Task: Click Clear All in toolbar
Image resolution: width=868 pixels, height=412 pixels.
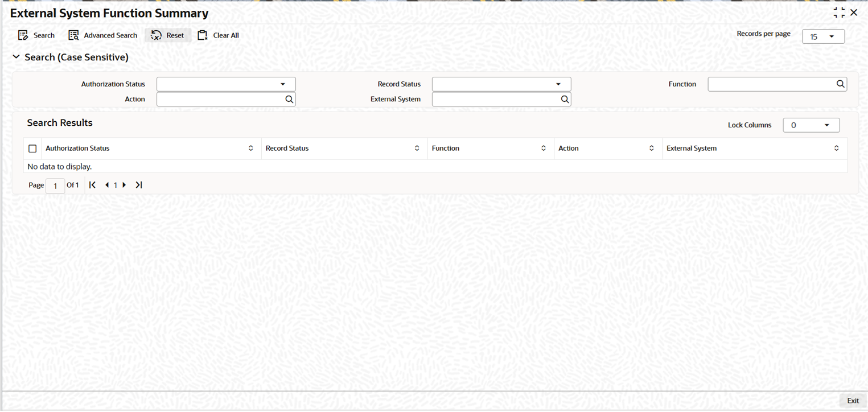Action: click(218, 35)
